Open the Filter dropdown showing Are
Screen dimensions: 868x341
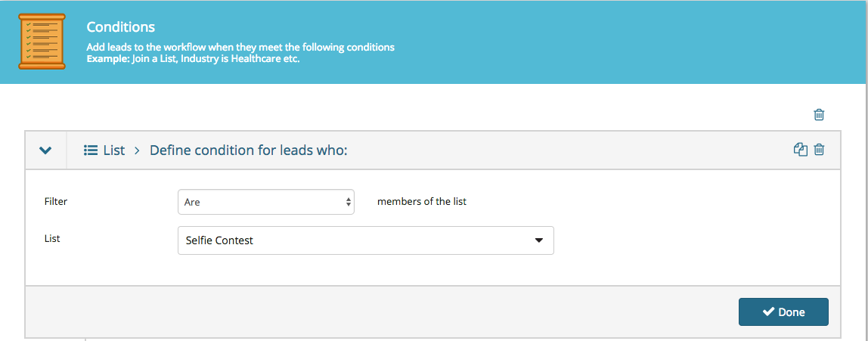[265, 202]
